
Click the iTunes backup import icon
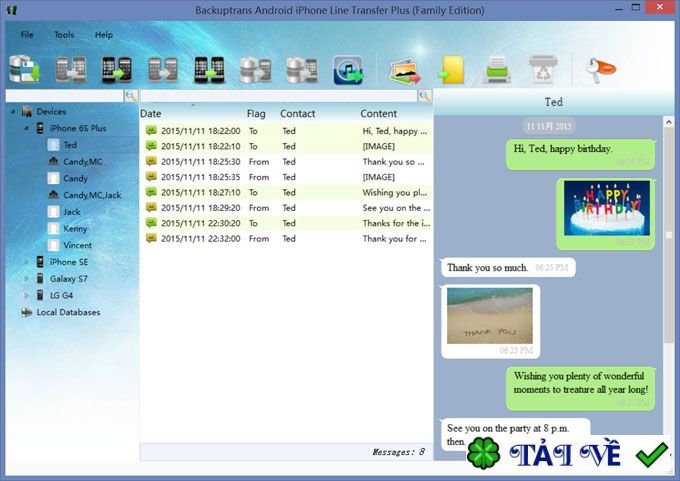[x=348, y=70]
